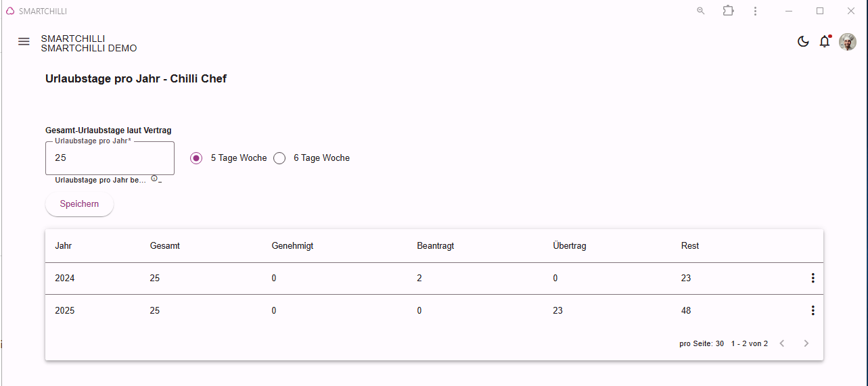Change the pro Seite value 30

tap(720, 344)
